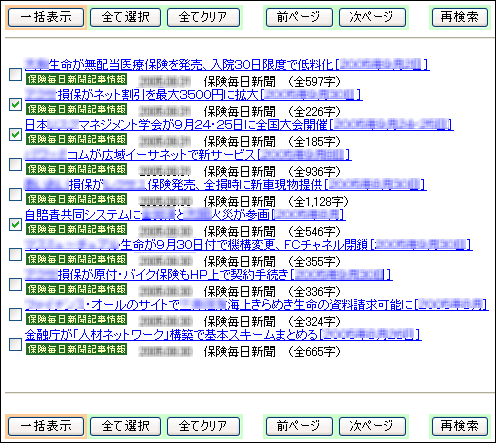Open article on 広域イーサネットで新サービス
Screen dimensions: 496x443
point(188,155)
